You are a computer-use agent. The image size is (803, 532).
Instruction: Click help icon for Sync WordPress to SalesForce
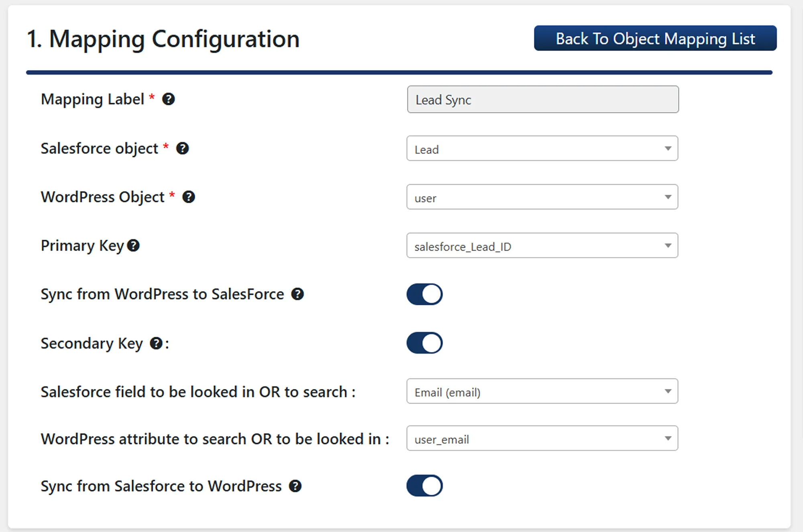click(x=297, y=294)
